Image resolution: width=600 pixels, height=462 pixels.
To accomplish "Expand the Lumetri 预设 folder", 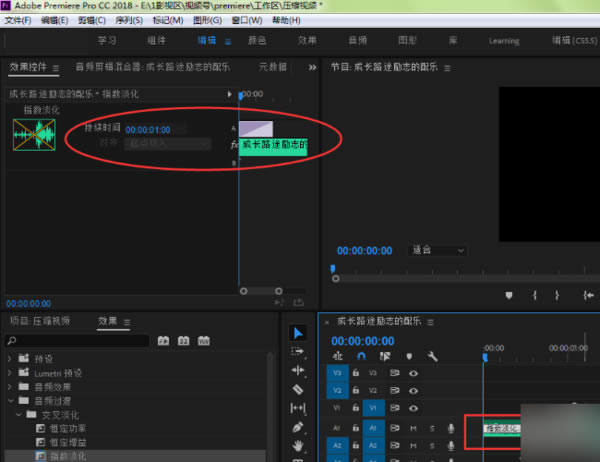I will 11,373.
